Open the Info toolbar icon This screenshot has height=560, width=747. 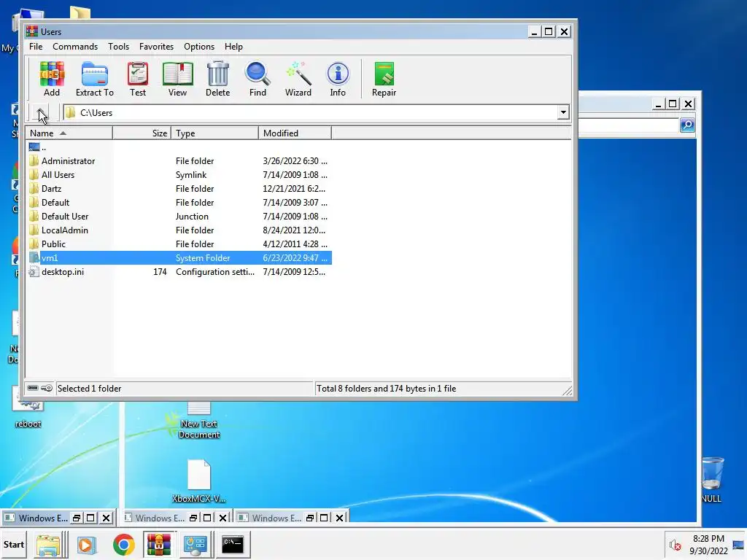(338, 79)
